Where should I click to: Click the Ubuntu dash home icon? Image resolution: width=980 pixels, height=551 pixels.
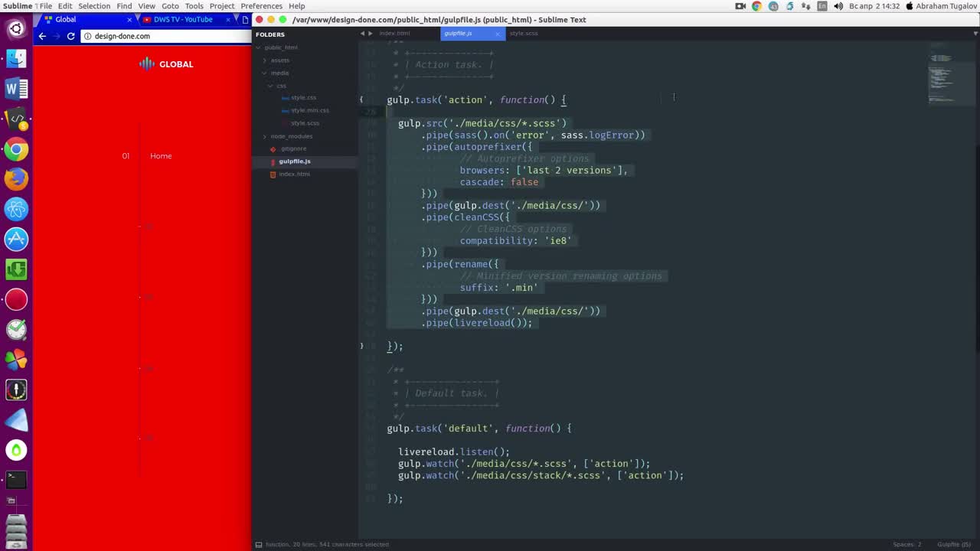click(16, 29)
